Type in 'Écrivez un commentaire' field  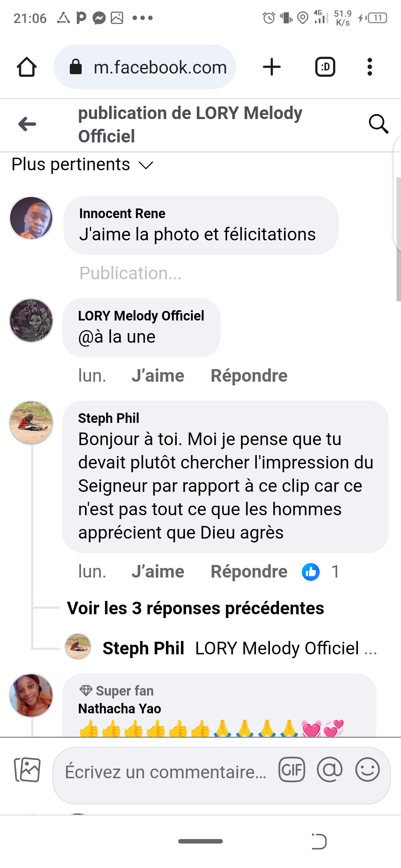click(166, 772)
